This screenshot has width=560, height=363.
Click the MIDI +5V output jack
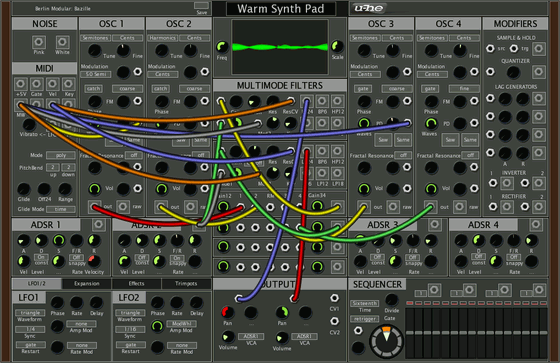[x=20, y=84]
